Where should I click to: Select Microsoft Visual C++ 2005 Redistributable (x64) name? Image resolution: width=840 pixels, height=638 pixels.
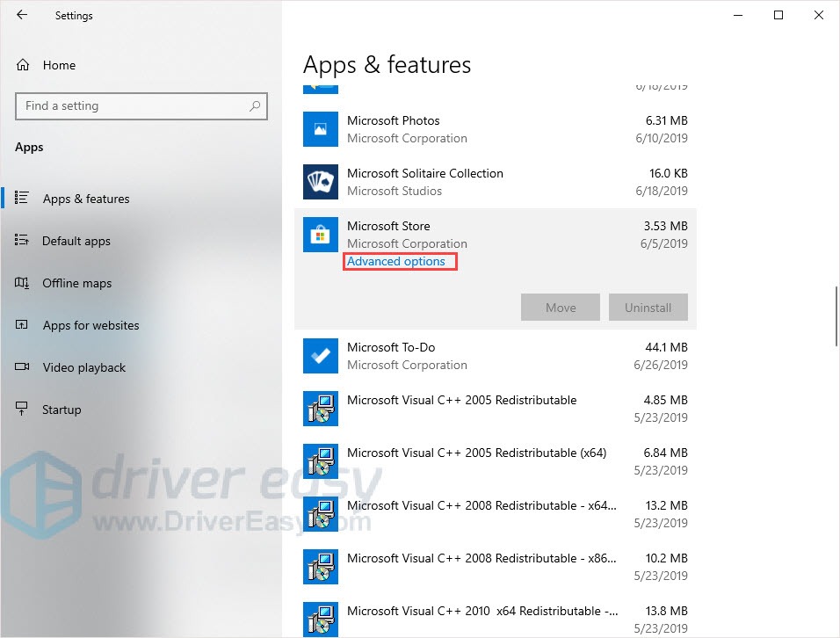(x=477, y=453)
